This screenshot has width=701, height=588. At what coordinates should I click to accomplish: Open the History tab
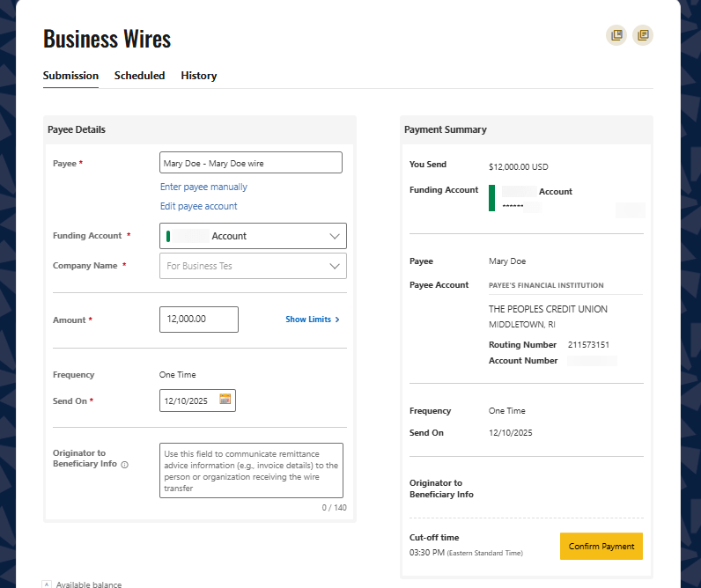click(199, 76)
